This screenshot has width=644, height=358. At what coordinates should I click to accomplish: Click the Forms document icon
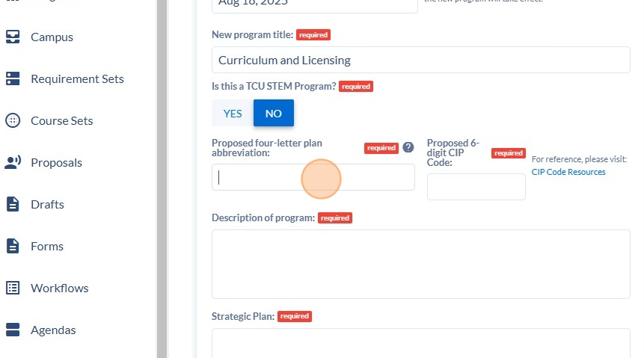pos(13,246)
